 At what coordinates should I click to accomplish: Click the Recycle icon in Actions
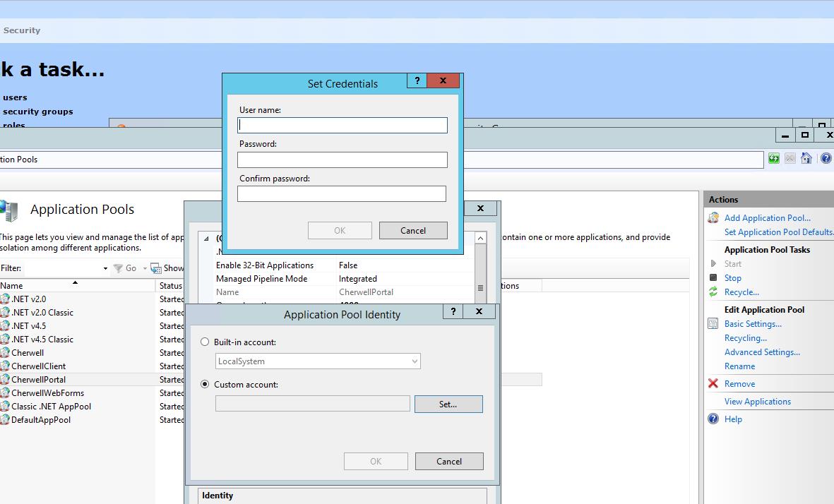713,292
